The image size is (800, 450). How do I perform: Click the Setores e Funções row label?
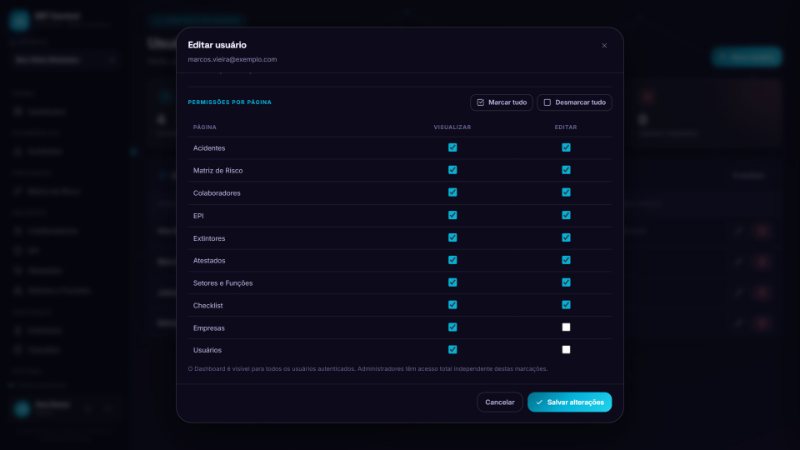(222, 283)
